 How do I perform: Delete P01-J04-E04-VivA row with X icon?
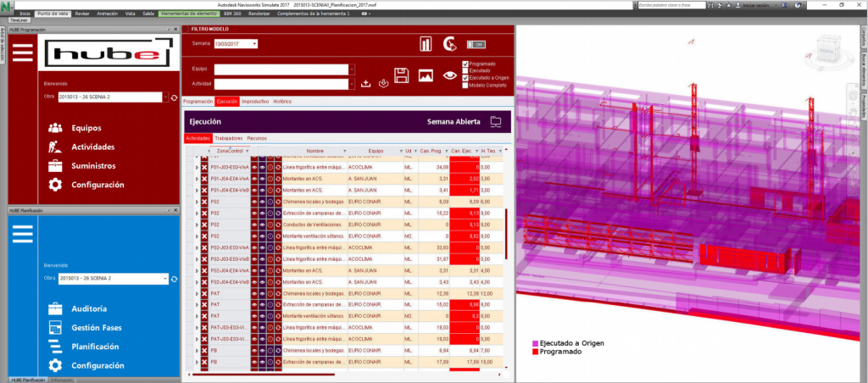203,180
